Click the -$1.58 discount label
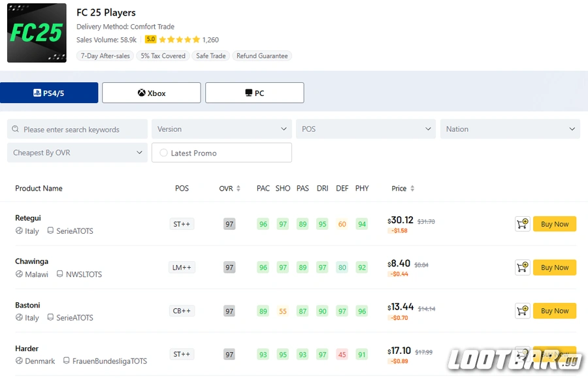The height and width of the screenshot is (378, 588). [x=399, y=230]
